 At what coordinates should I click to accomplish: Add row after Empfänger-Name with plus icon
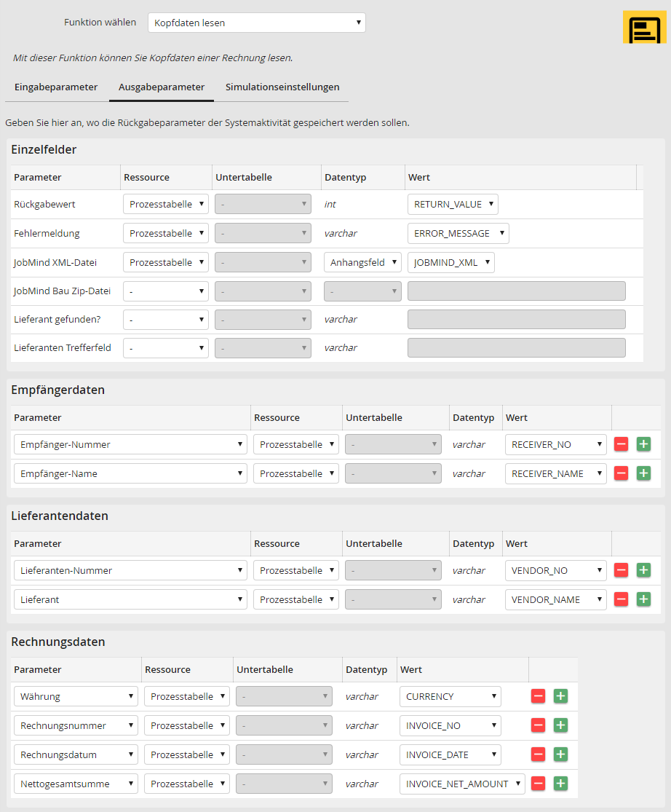[x=643, y=473]
